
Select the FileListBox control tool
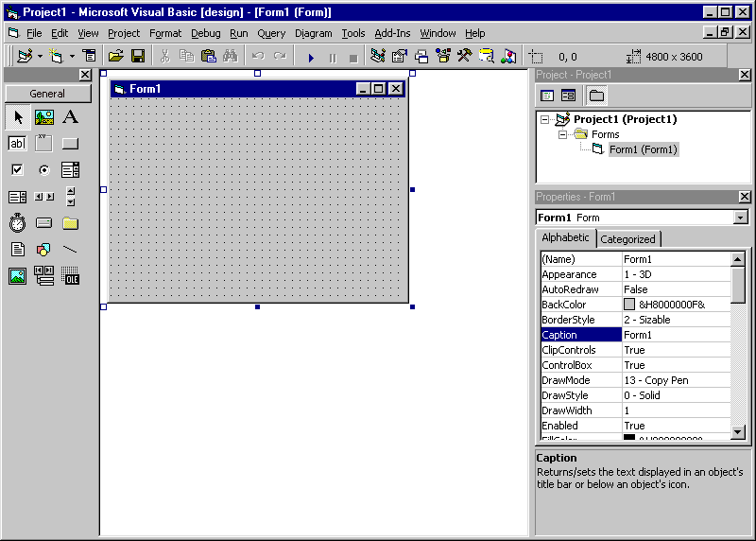click(18, 250)
